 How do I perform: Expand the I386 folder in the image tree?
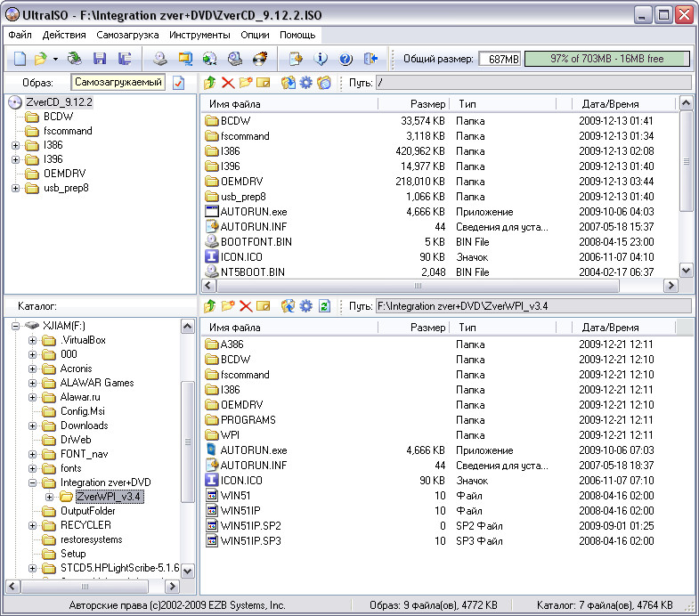(x=16, y=145)
